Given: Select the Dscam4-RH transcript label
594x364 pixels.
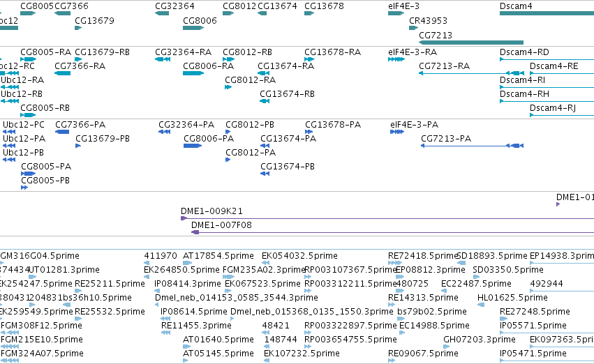Looking at the screenshot, I should [524, 94].
